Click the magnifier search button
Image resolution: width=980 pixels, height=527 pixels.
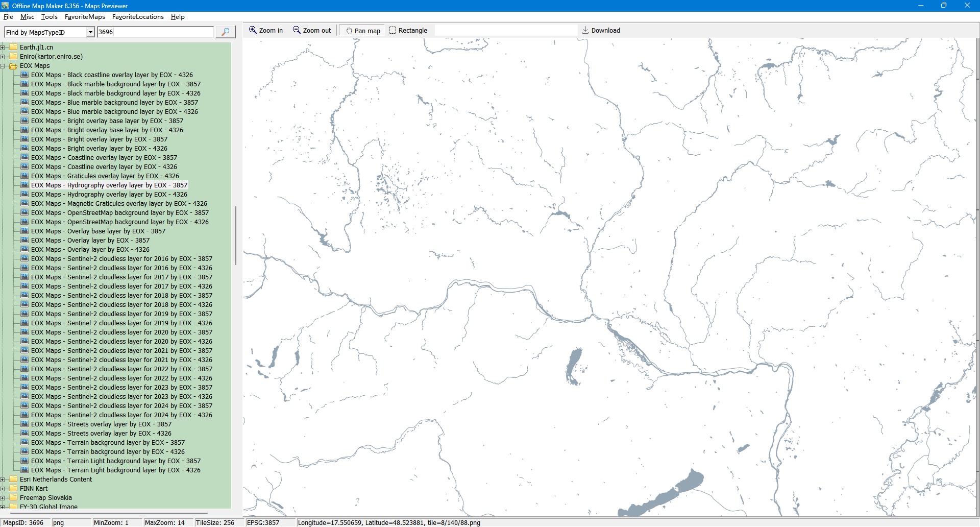coord(225,32)
